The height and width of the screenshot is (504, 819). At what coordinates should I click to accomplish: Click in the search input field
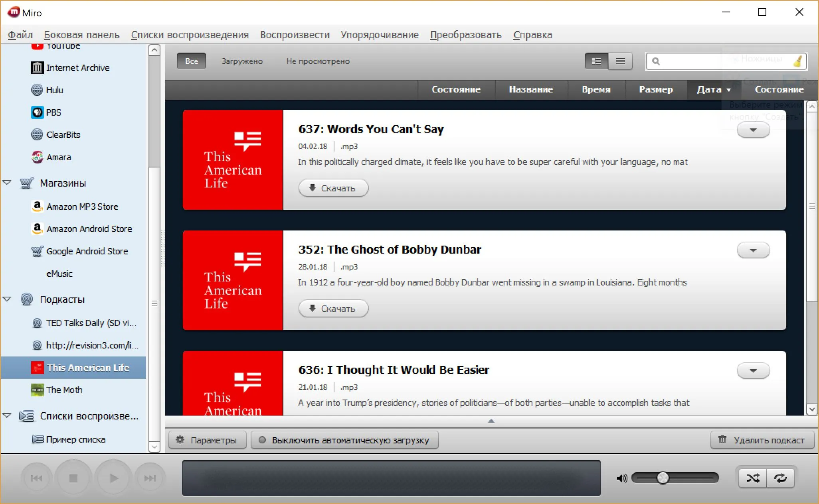(726, 61)
